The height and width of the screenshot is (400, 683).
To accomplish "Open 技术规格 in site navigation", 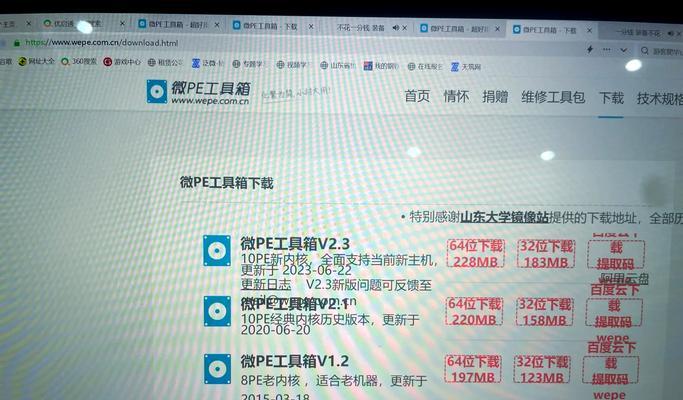I will pos(660,99).
